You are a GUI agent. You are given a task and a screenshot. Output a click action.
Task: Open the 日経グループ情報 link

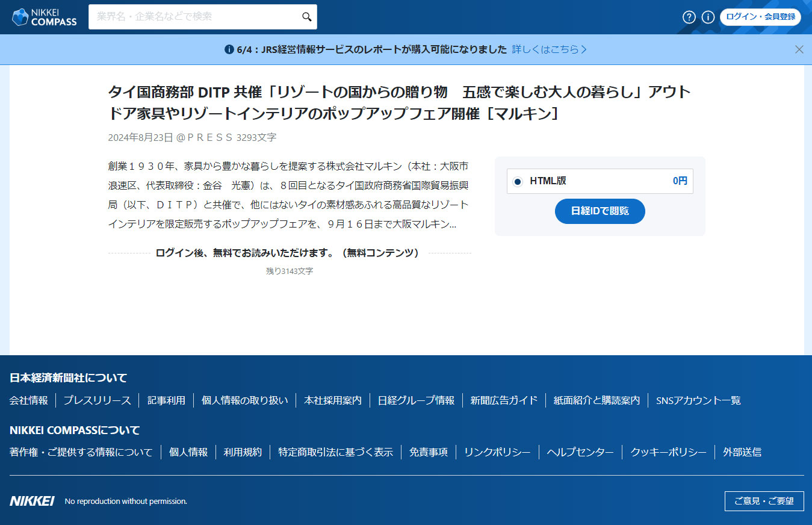click(416, 400)
